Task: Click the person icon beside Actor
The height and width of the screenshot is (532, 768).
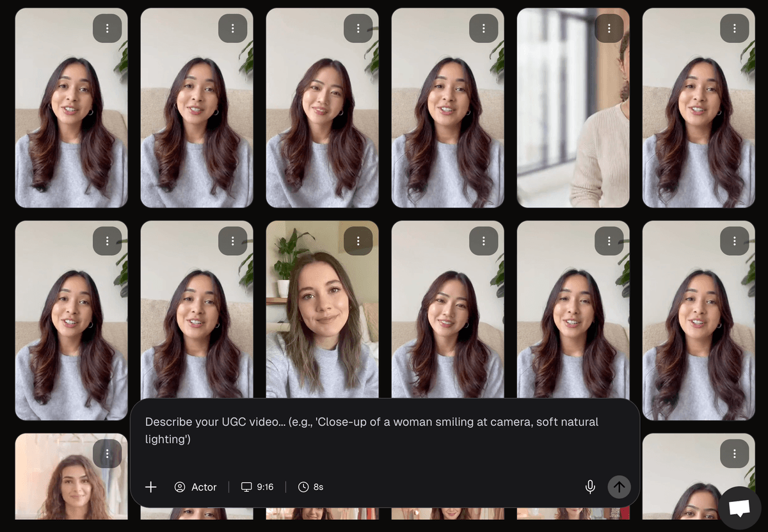Action: coord(180,487)
